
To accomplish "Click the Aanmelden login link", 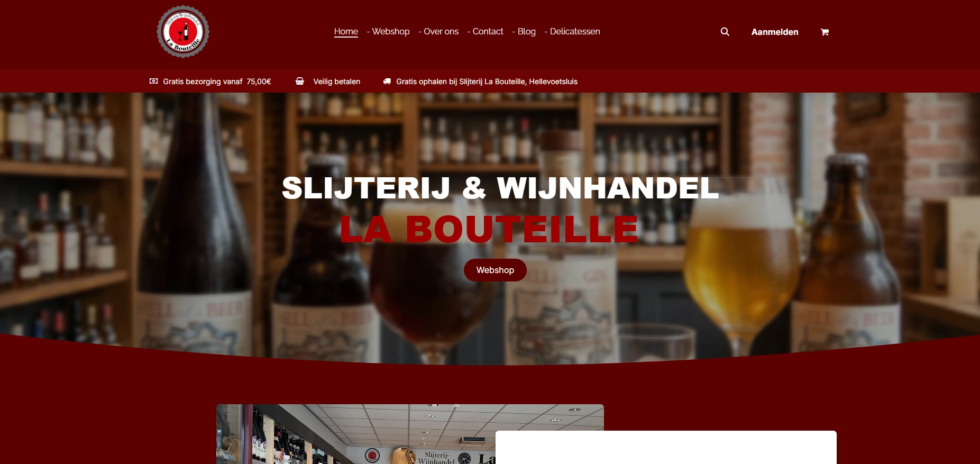I will pyautogui.click(x=775, y=32).
